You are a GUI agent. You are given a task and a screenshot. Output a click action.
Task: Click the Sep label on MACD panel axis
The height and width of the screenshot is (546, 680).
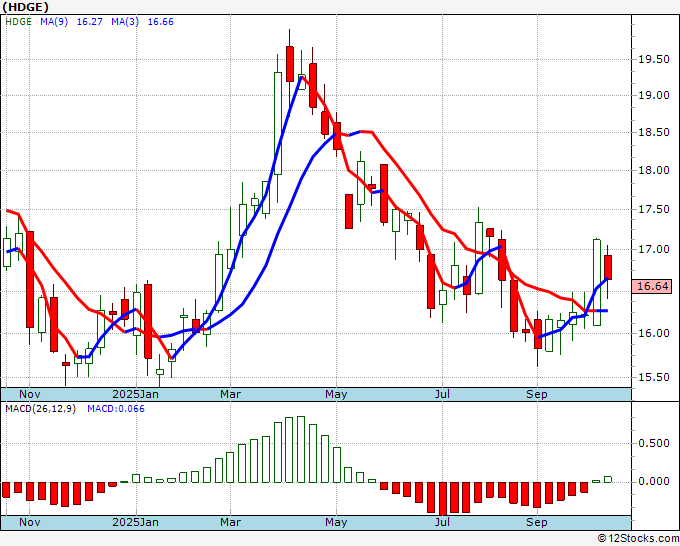pyautogui.click(x=537, y=522)
